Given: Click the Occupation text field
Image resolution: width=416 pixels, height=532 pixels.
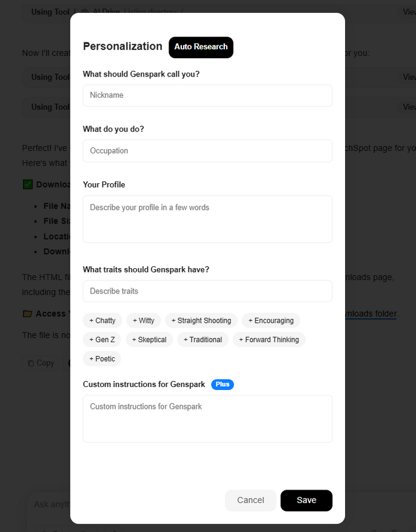Looking at the screenshot, I should pyautogui.click(x=207, y=151).
